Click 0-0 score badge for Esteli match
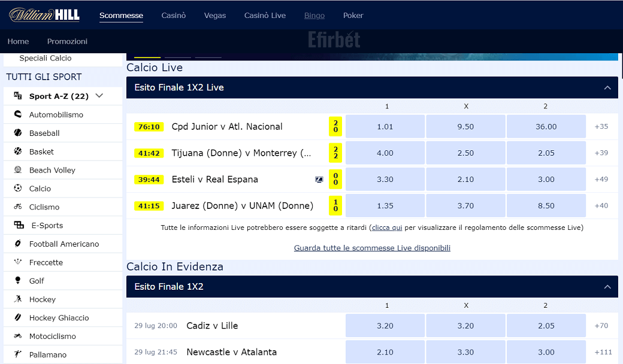This screenshot has height=364, width=623. [335, 180]
